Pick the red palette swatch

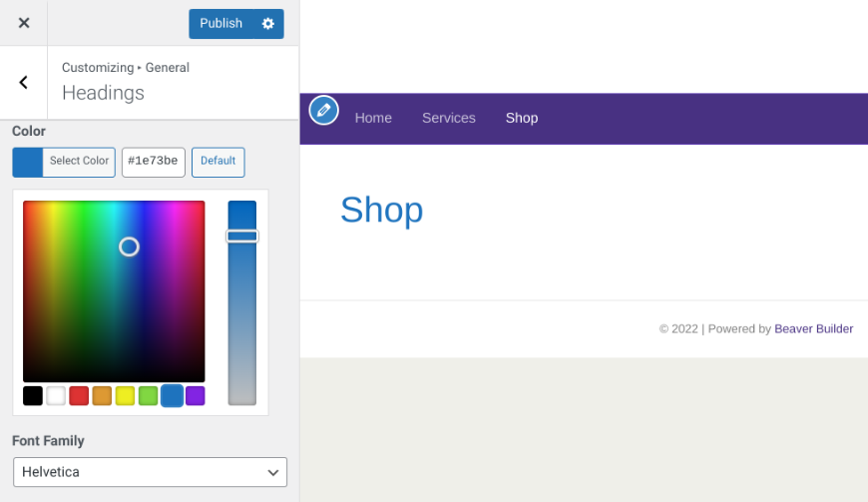tap(79, 396)
